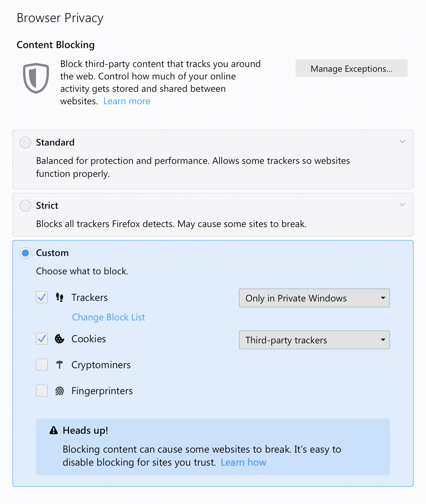Screen dimensions: 426x504
Task: Open the Only in Private Windows dropdown
Action: click(x=314, y=298)
